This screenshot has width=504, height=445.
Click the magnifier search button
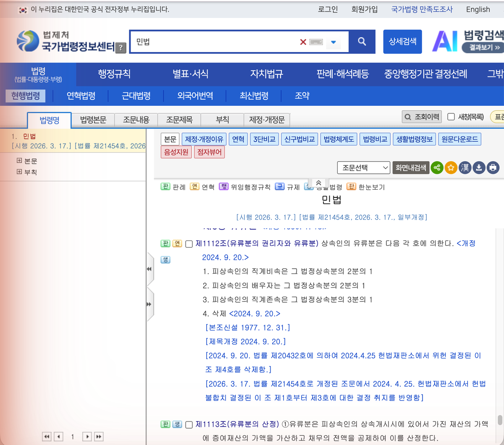[x=362, y=42]
